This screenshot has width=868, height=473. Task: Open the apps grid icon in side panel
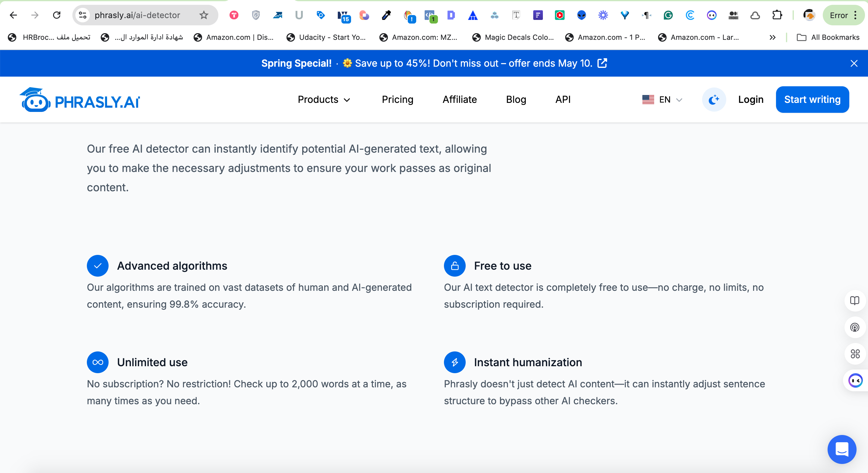click(855, 354)
